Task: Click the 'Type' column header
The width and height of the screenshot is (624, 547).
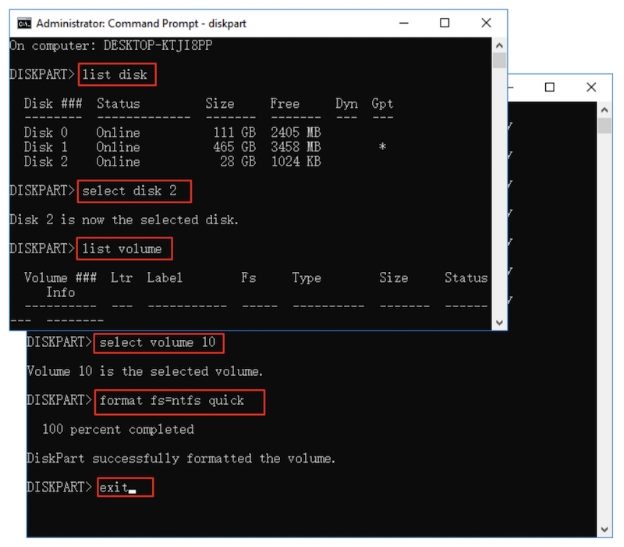Action: [306, 277]
